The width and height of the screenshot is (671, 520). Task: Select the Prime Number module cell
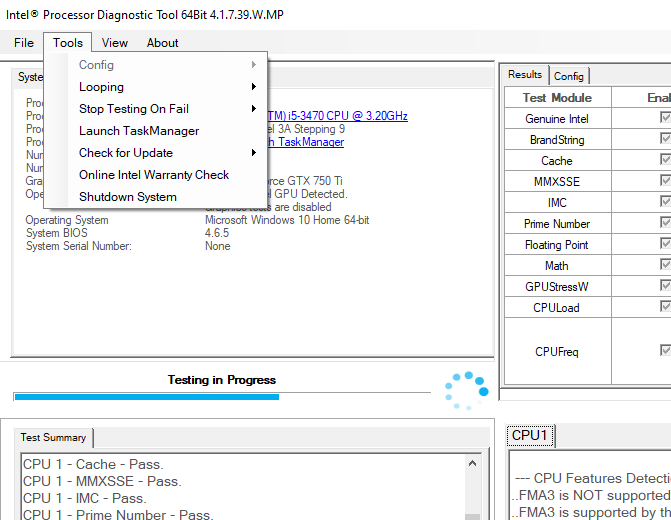click(x=557, y=223)
